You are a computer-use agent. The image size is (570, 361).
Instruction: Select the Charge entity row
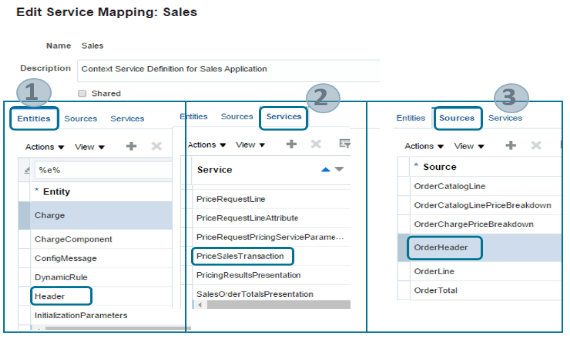(101, 215)
